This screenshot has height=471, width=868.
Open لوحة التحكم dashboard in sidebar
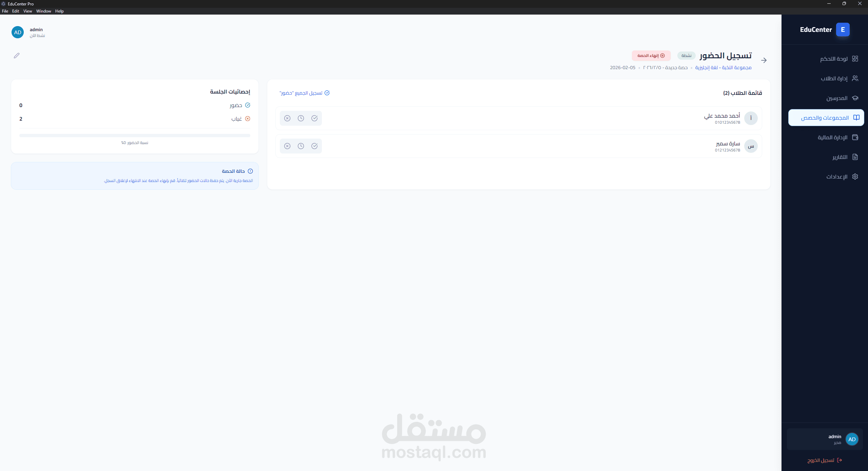[x=838, y=59]
